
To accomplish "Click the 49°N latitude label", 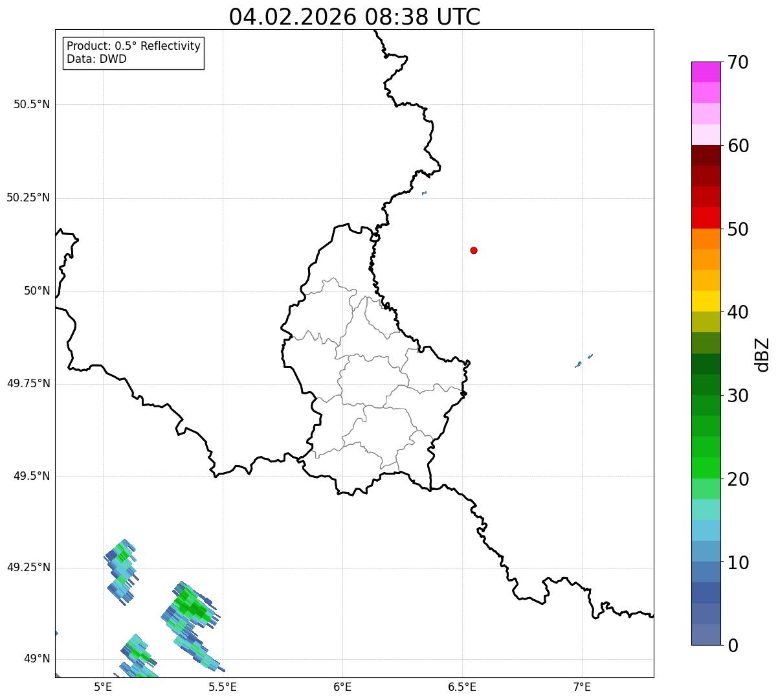I will tap(37, 659).
